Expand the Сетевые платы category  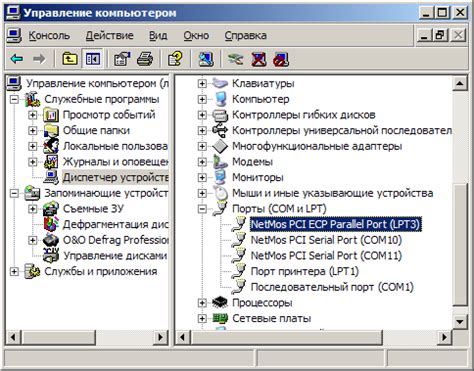click(202, 318)
